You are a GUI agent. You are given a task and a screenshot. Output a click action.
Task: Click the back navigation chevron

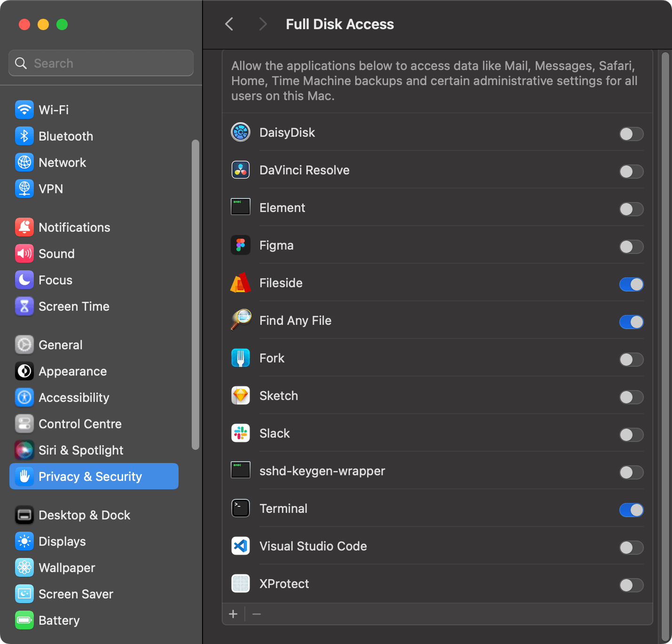[x=229, y=24]
